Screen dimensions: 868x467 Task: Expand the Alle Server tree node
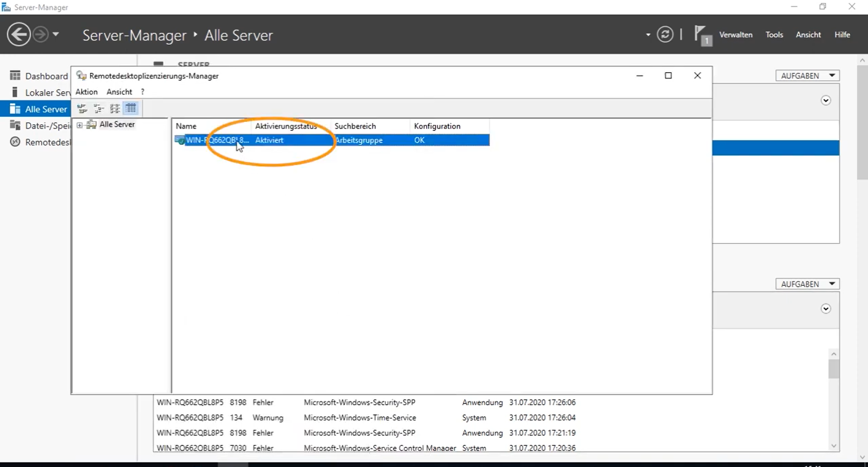tap(80, 125)
